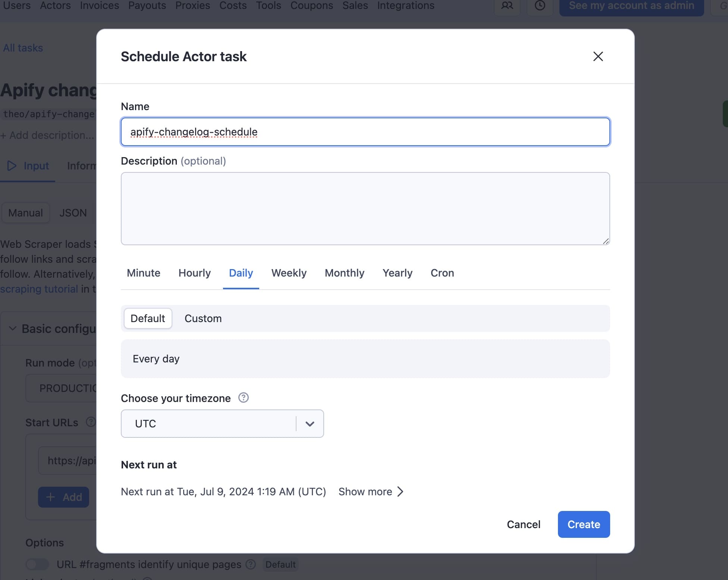Click the Create button
The height and width of the screenshot is (580, 728).
point(583,524)
